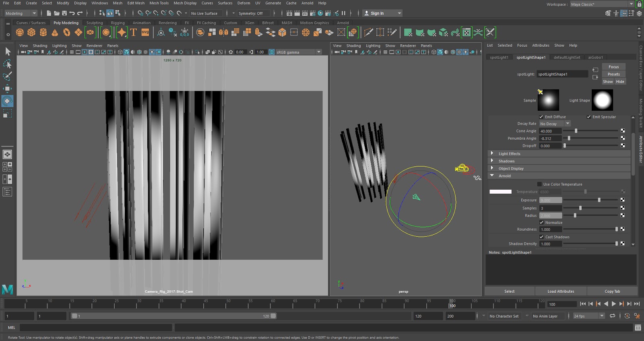
Task: Activate the Lasso selection tool
Action: click(x=8, y=64)
